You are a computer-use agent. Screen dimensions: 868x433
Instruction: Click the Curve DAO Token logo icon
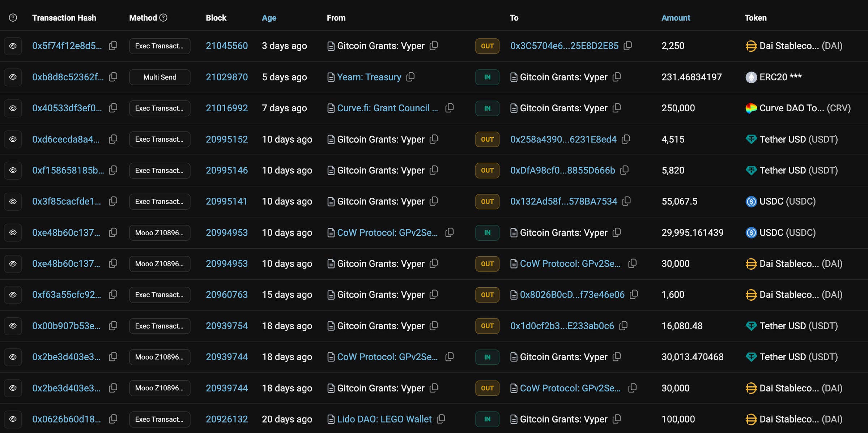click(x=751, y=108)
